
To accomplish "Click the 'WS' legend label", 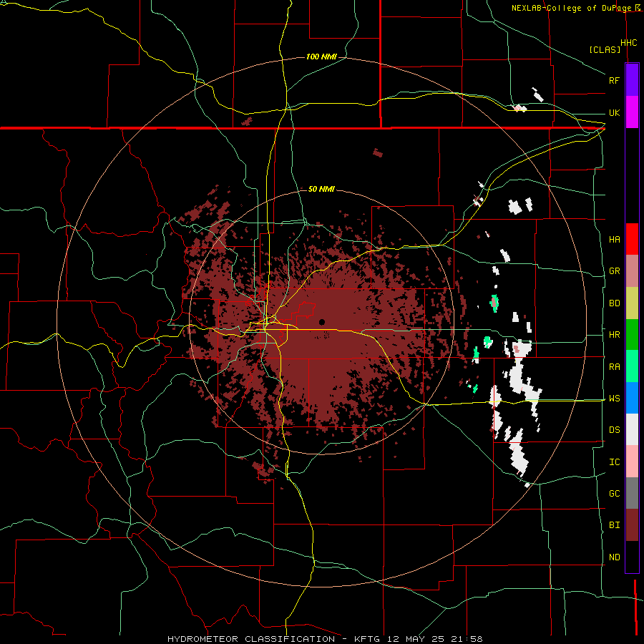I will (x=614, y=399).
